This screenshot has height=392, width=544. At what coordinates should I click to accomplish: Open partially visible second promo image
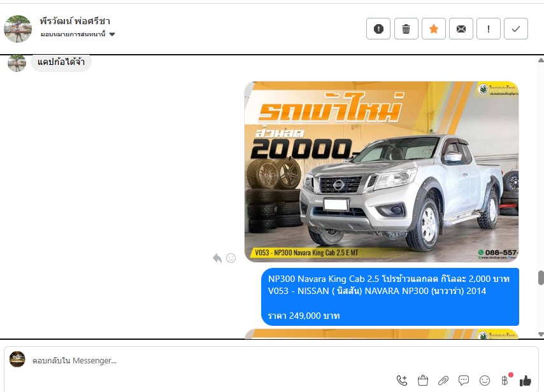(x=382, y=333)
